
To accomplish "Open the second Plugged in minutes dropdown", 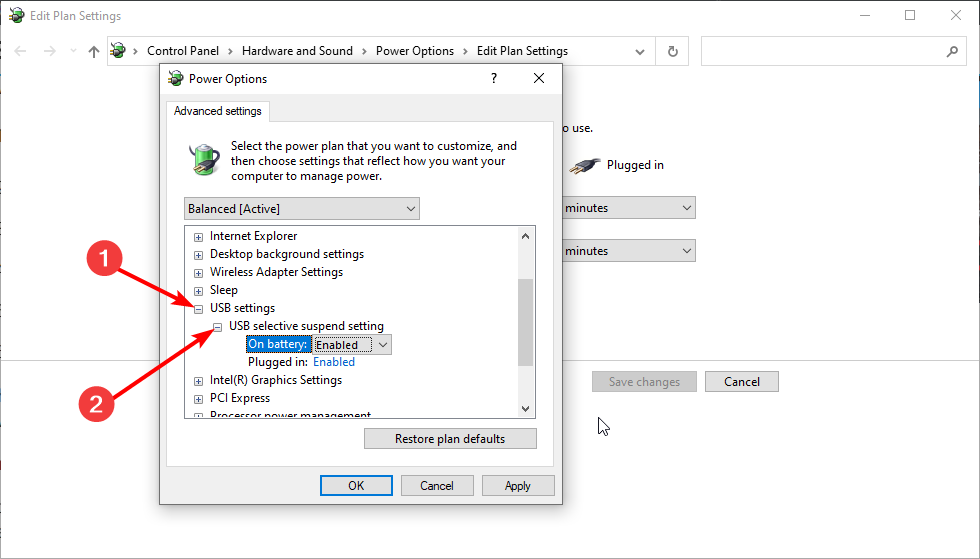I will tap(629, 251).
